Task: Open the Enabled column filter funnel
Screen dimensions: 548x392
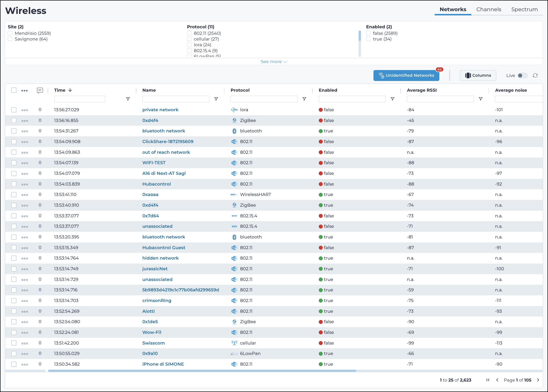Action: tap(392, 99)
